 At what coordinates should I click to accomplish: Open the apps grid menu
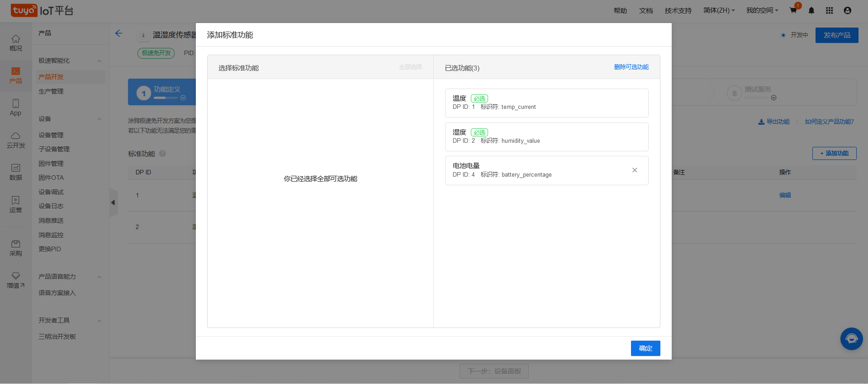coord(830,10)
